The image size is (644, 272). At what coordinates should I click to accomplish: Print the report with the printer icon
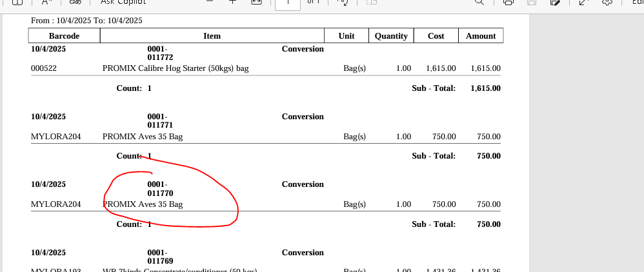tap(508, 3)
